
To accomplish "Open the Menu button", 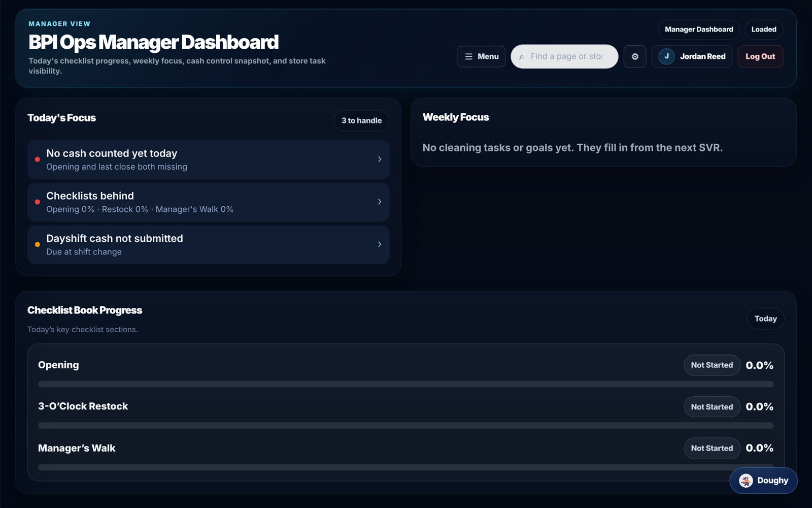I will click(481, 56).
